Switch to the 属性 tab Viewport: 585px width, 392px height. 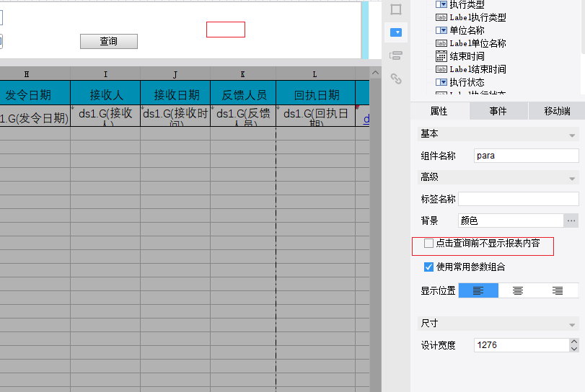439,111
